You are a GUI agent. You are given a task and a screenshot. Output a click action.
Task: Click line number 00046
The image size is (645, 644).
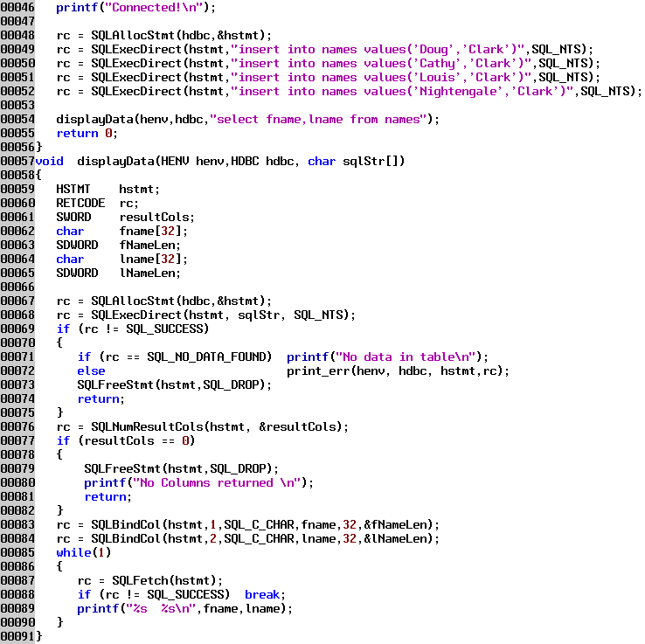[17, 7]
